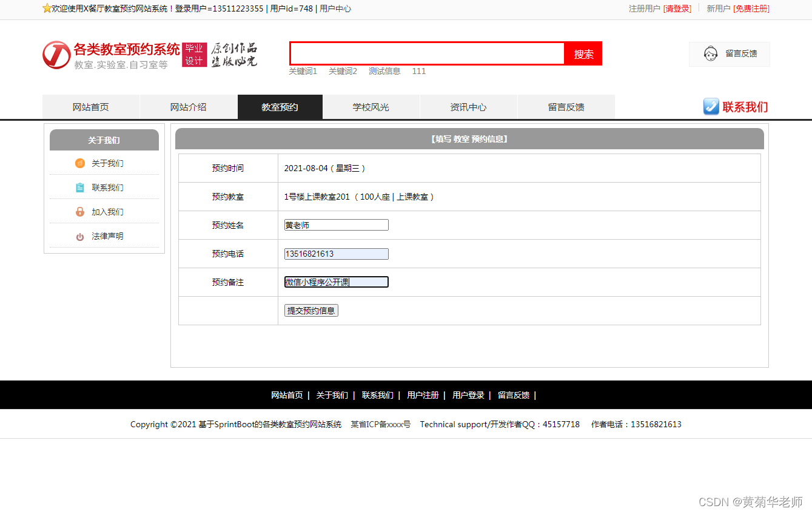Select the 网站介绍 tab

tap(188, 106)
